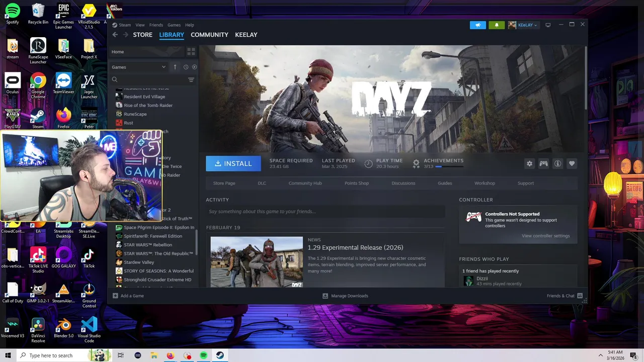Select RuneScape in library list
This screenshot has width=644, height=362.
click(x=135, y=114)
